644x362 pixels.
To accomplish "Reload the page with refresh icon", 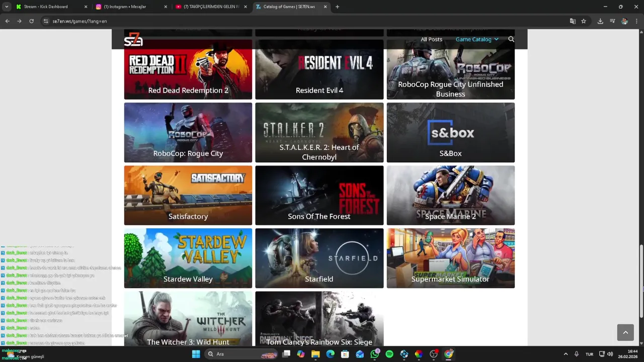I will (x=31, y=21).
